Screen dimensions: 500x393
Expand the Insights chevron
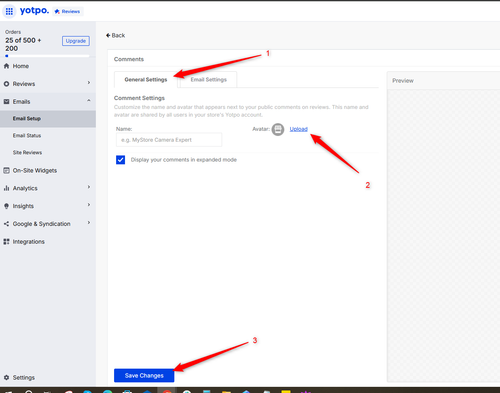tap(89, 205)
